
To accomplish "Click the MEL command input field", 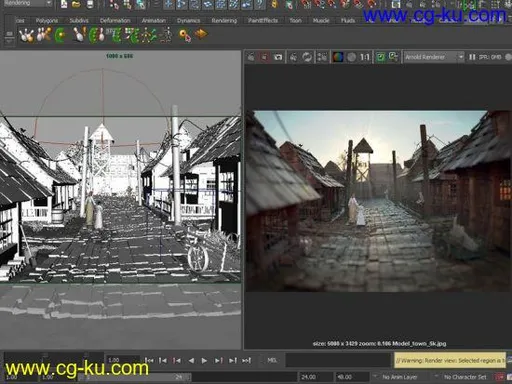I will point(338,360).
